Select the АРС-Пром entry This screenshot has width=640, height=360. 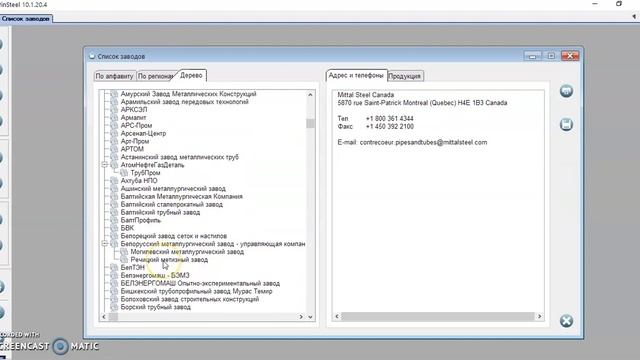(x=136, y=125)
